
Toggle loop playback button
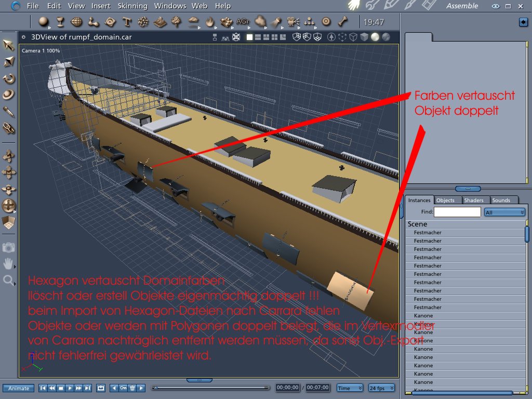[x=101, y=388]
